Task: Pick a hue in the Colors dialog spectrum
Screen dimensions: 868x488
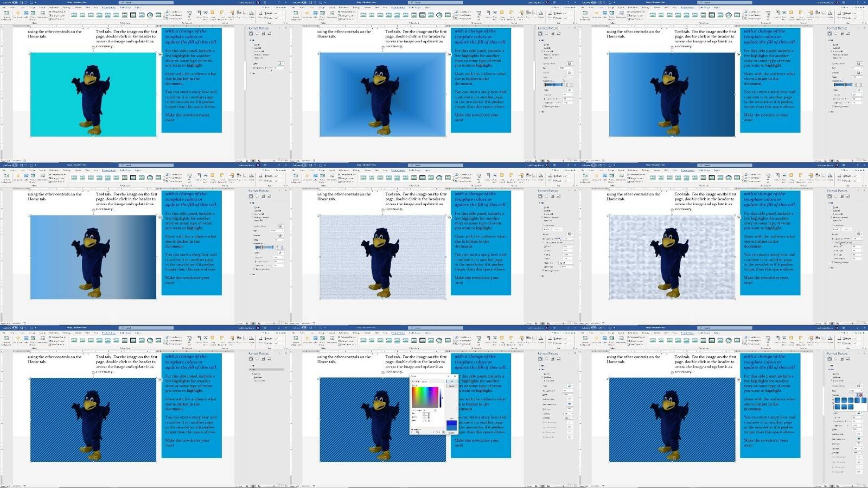Action: (x=425, y=397)
